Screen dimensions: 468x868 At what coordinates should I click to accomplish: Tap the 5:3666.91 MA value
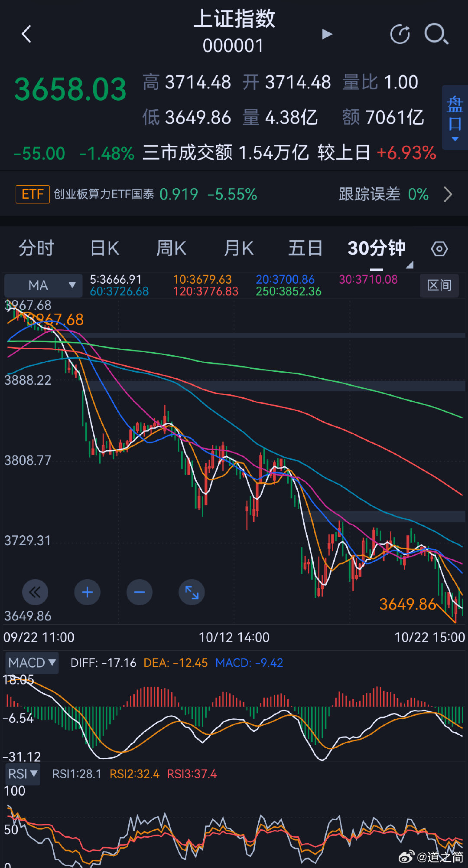tap(116, 279)
